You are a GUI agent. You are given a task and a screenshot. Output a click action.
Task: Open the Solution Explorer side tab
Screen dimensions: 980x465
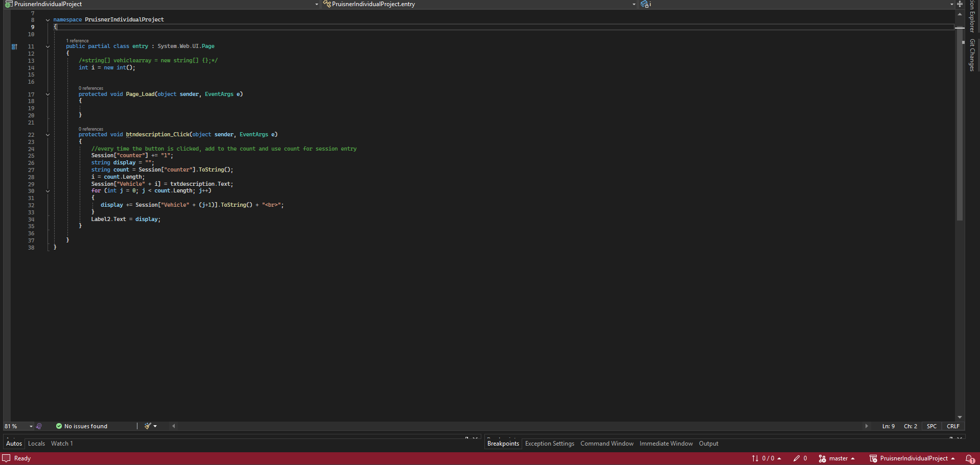click(972, 16)
